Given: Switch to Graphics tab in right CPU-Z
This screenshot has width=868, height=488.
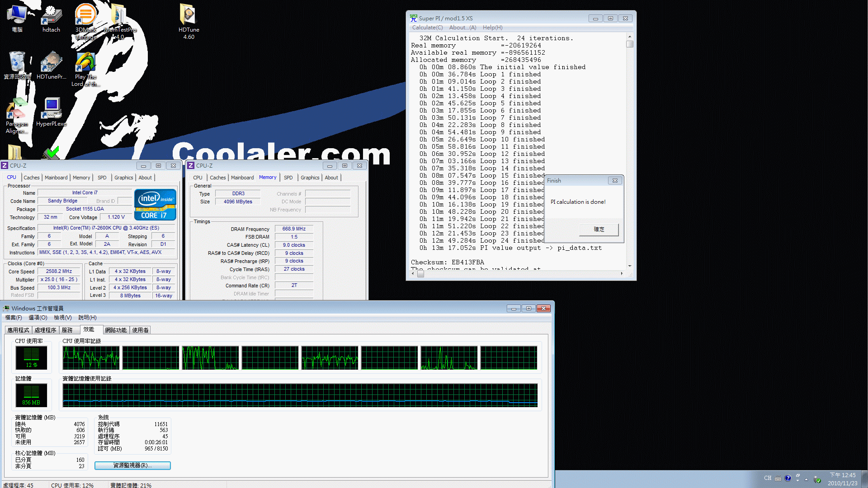Looking at the screenshot, I should tap(310, 178).
